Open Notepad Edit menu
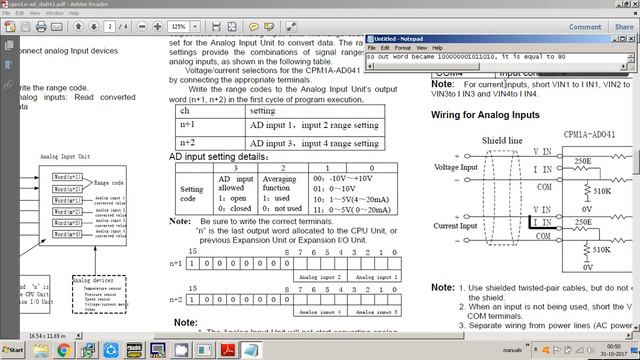 click(x=385, y=48)
